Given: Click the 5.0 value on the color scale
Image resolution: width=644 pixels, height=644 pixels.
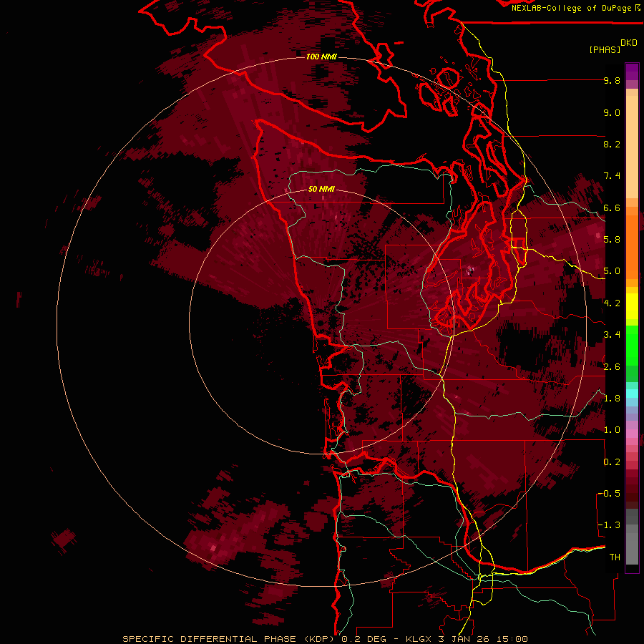Looking at the screenshot, I should (x=612, y=271).
